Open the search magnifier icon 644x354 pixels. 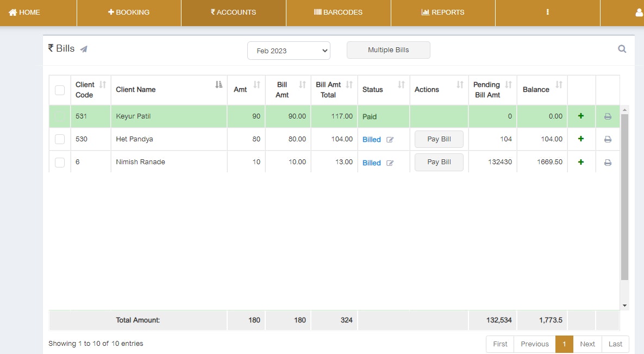(x=622, y=49)
